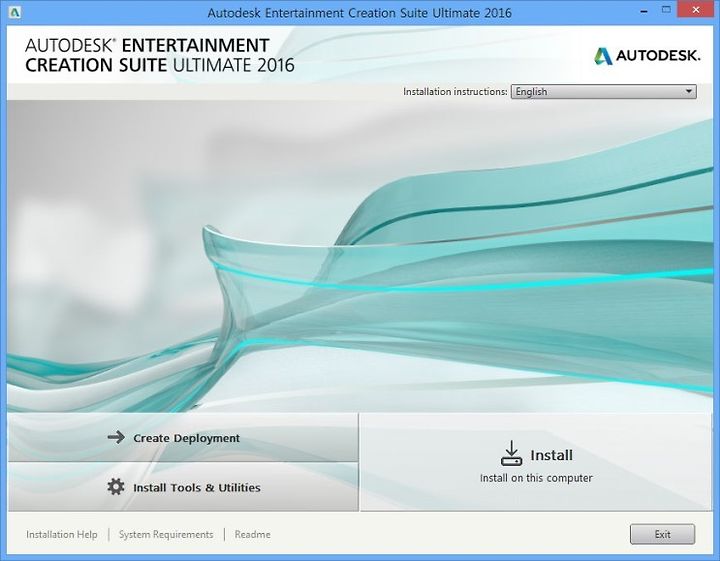
Task: Choose Create Deployment option
Action: (x=183, y=438)
